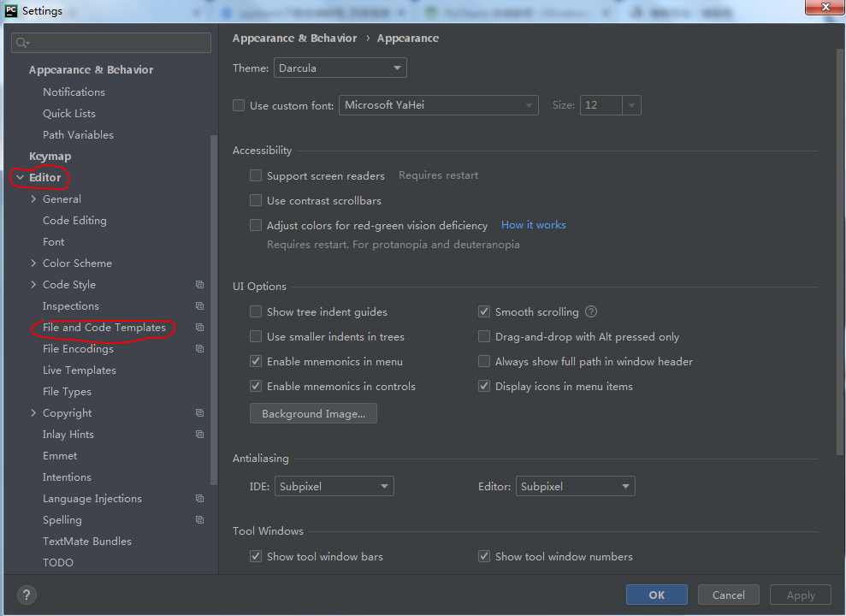Open the Microsoft YaHei font dropdown
Image resolution: width=846 pixels, height=616 pixels.
tap(438, 105)
